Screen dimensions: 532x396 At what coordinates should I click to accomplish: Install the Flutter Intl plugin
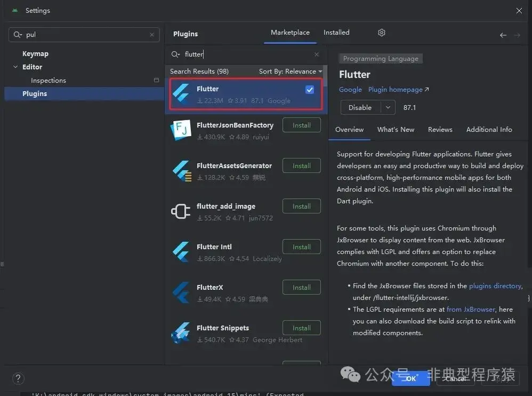click(x=301, y=247)
